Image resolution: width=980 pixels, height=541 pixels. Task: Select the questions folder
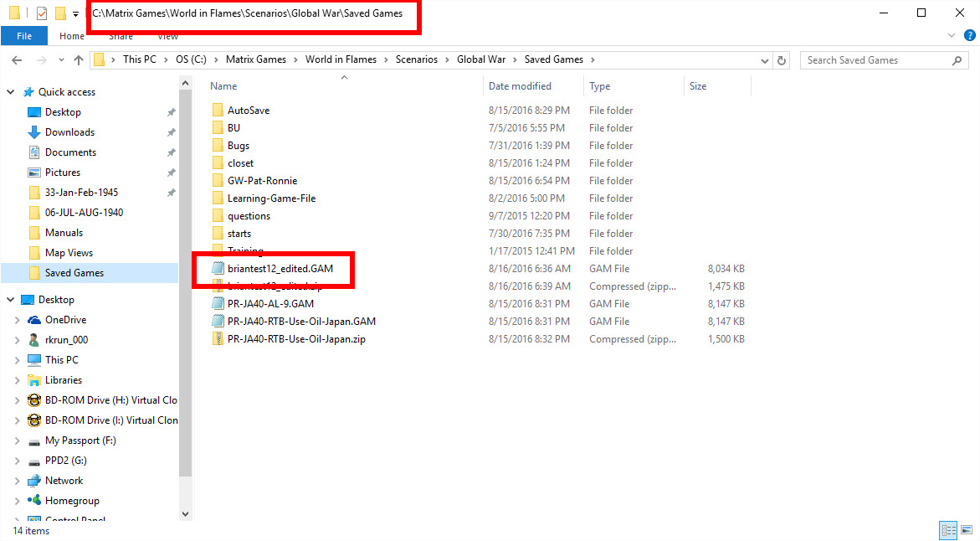pyautogui.click(x=249, y=216)
